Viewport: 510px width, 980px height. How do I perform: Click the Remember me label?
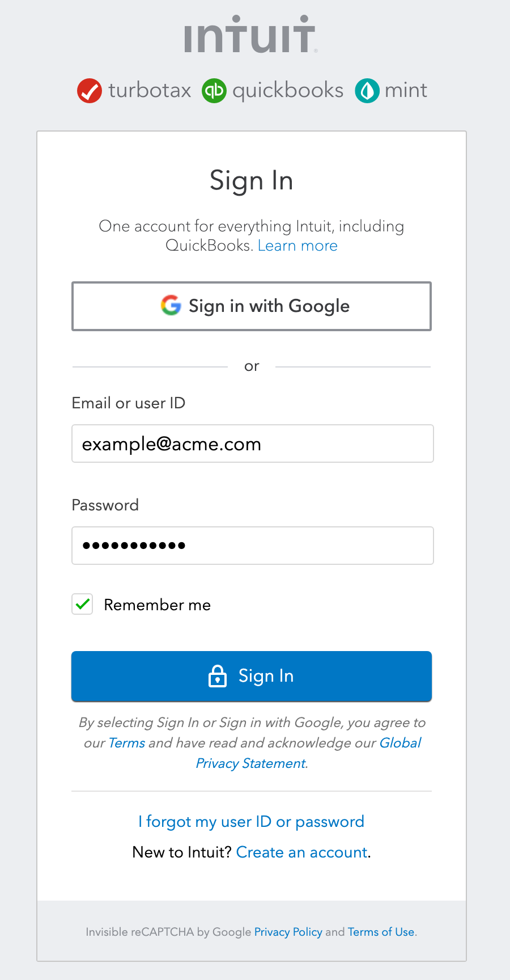point(158,605)
